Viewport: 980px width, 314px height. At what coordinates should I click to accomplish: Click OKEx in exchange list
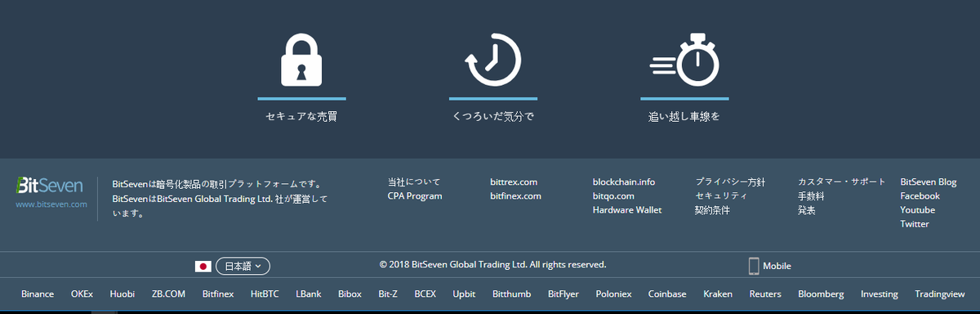tap(82, 294)
